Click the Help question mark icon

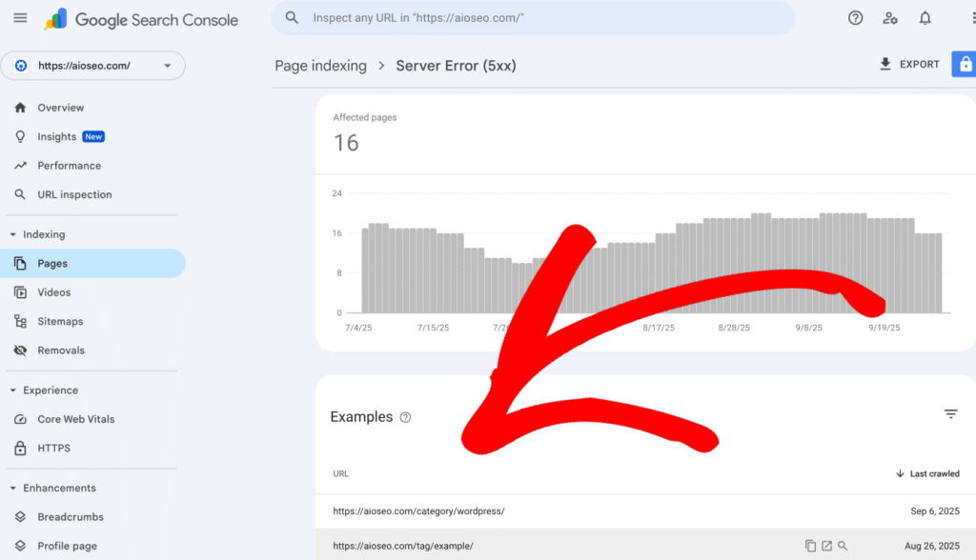[855, 18]
